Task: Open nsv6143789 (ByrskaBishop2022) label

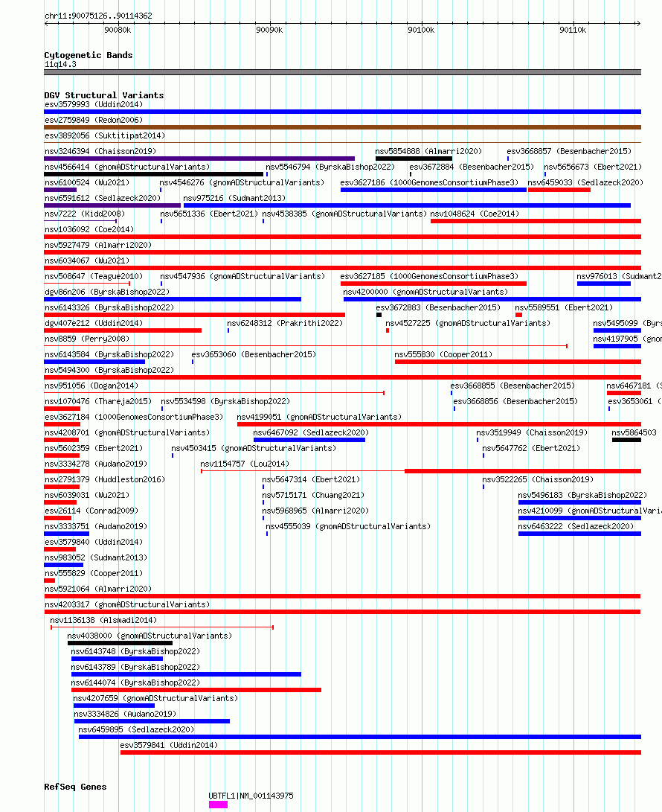Action: [135, 666]
